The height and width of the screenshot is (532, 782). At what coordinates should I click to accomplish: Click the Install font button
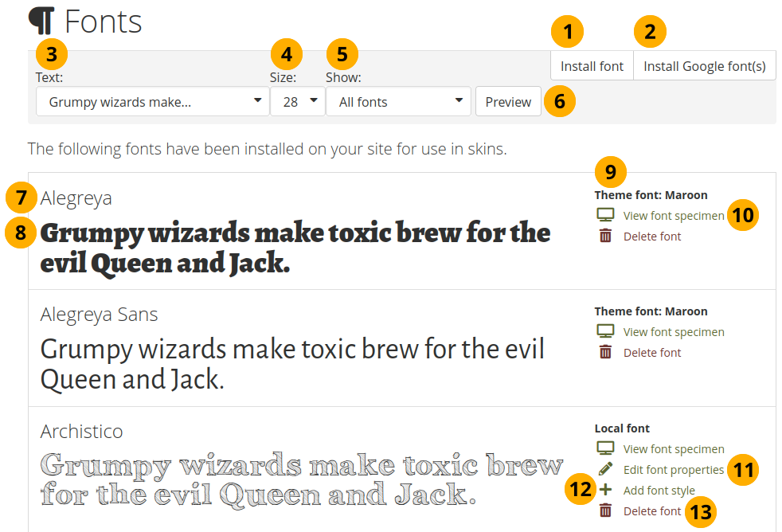point(592,66)
